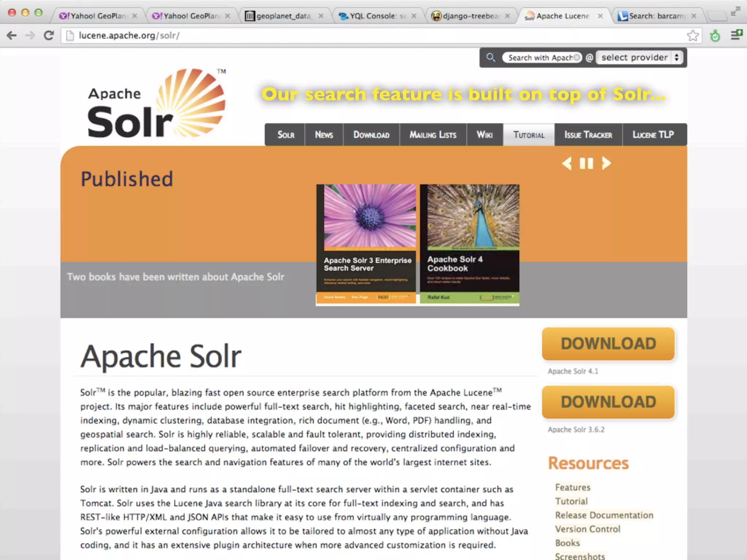
Task: Show previous slide in carousel
Action: 567,163
